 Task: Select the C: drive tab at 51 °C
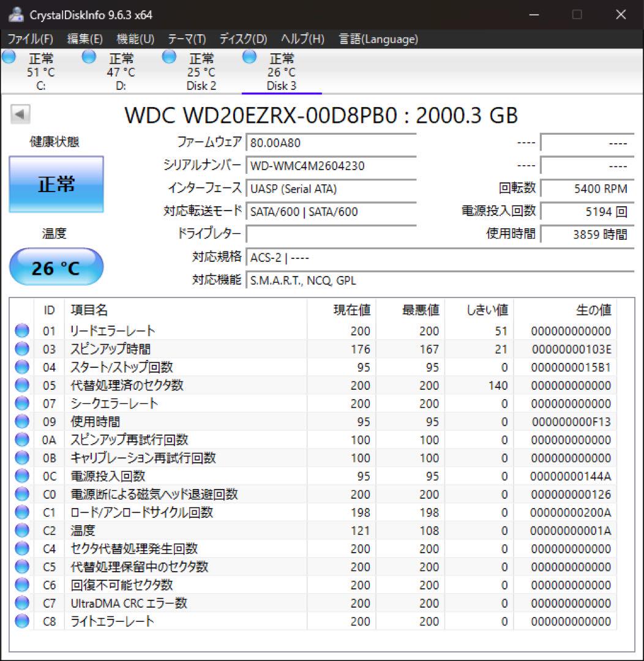click(40, 72)
